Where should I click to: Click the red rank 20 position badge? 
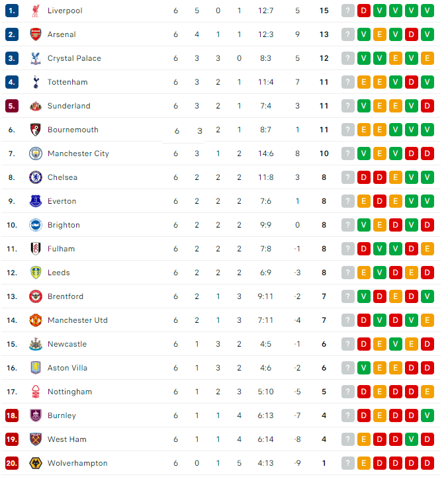click(12, 463)
